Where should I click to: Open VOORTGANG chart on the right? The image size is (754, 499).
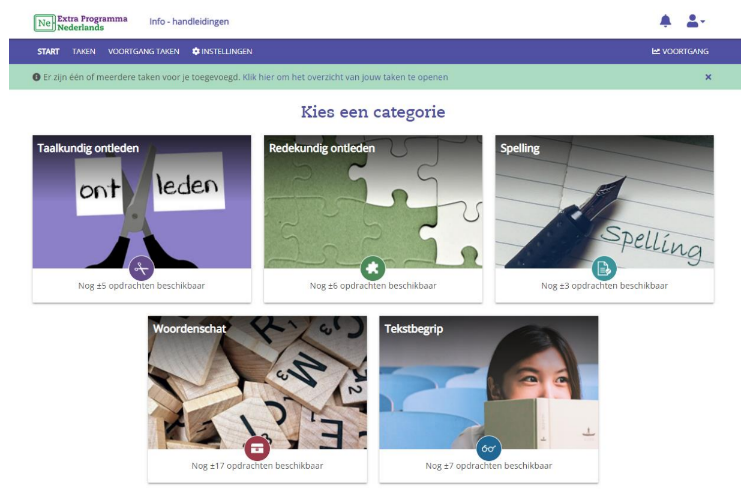(680, 51)
